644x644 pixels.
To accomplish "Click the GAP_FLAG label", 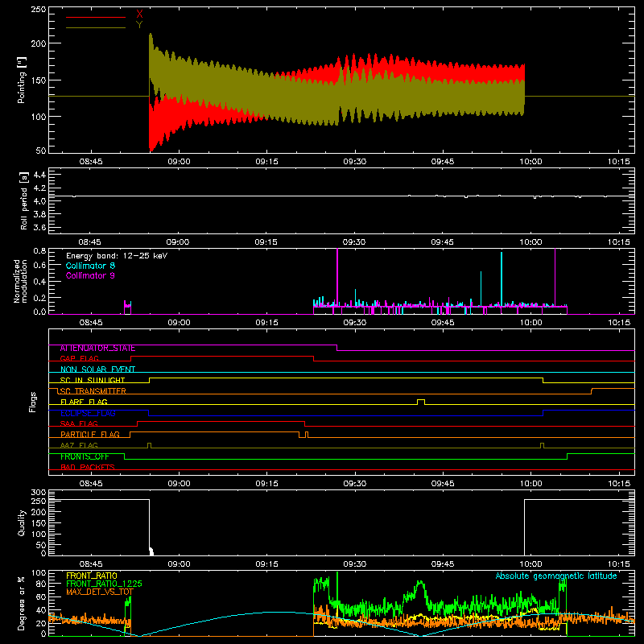I will pos(79,358).
